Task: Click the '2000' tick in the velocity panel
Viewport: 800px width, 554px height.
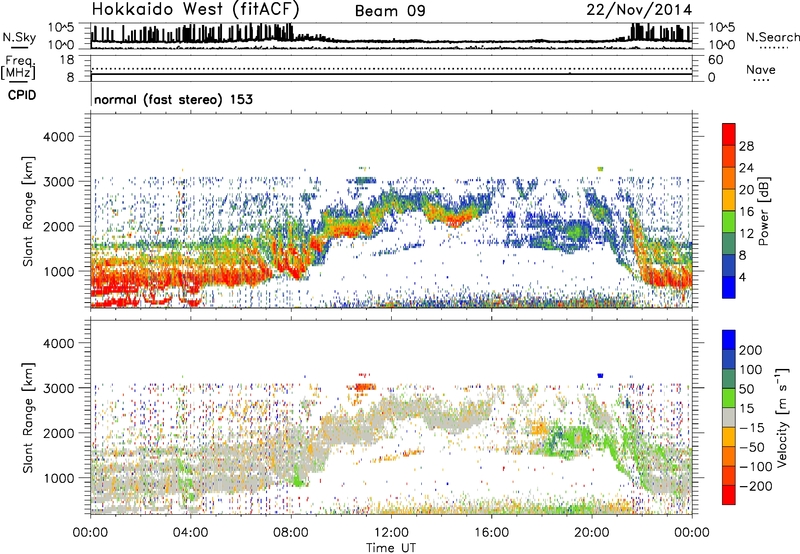Action: pyautogui.click(x=58, y=433)
